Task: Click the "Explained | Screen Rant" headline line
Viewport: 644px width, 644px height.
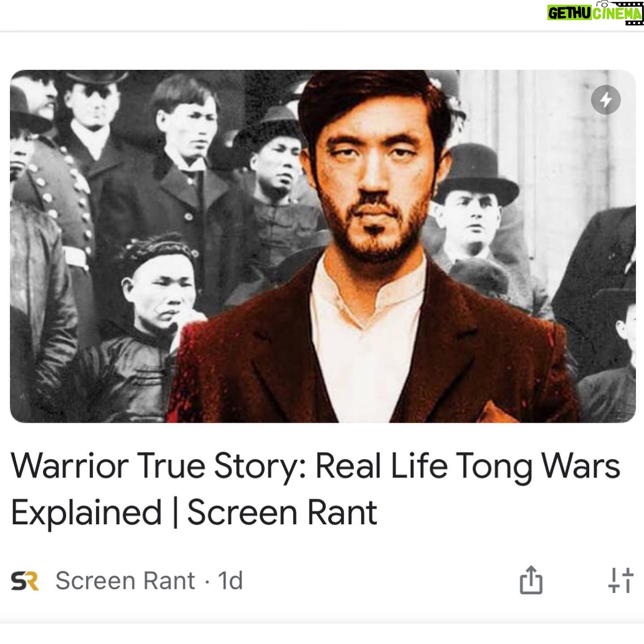Action: click(194, 512)
